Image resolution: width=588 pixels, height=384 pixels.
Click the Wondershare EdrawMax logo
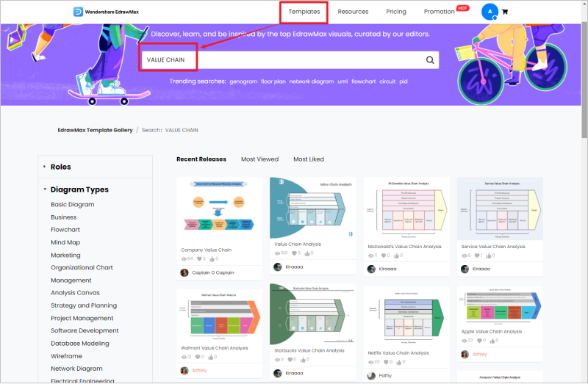106,12
